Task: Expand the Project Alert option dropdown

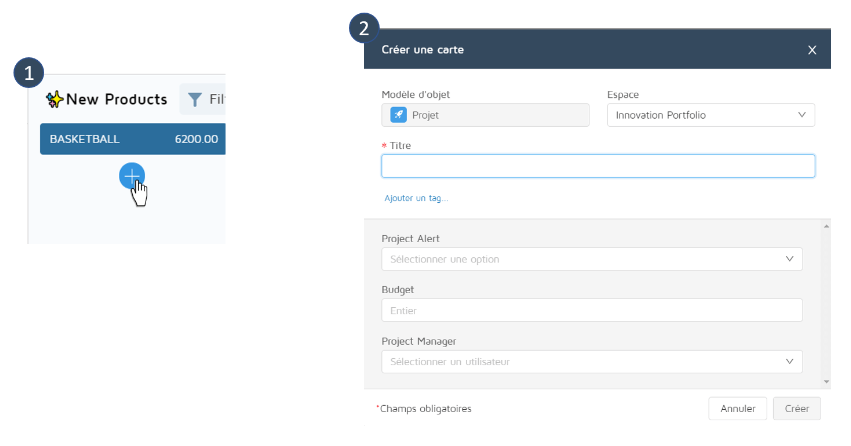Action: point(591,259)
